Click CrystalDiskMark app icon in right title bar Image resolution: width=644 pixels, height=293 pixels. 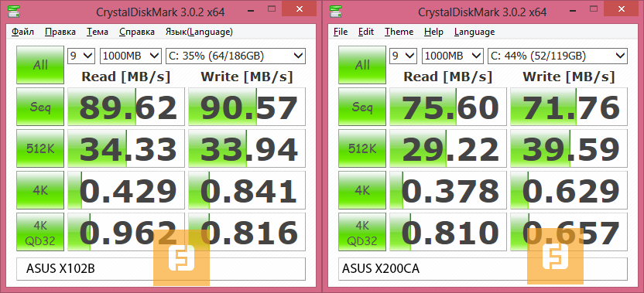(337, 12)
